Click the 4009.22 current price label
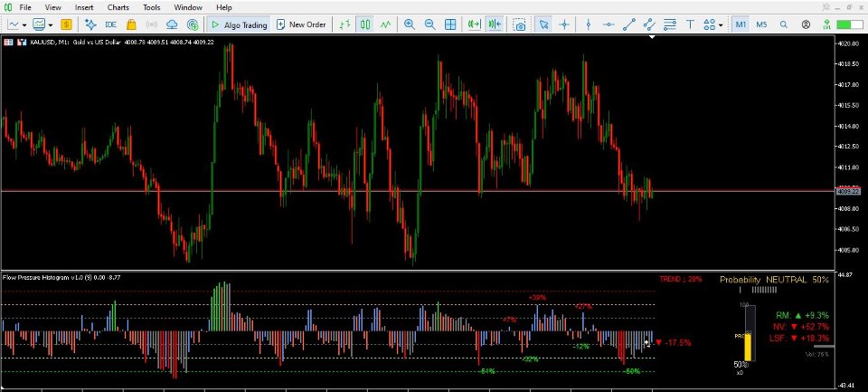 tap(849, 191)
